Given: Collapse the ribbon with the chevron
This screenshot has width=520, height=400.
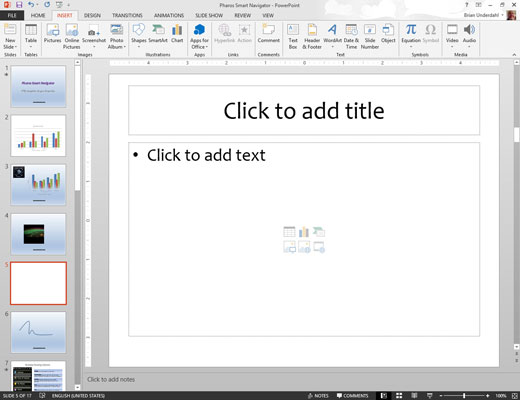Looking at the screenshot, I should click(x=514, y=54).
